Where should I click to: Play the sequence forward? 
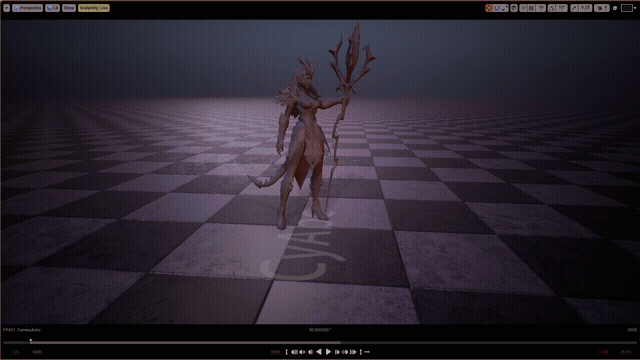point(328,352)
